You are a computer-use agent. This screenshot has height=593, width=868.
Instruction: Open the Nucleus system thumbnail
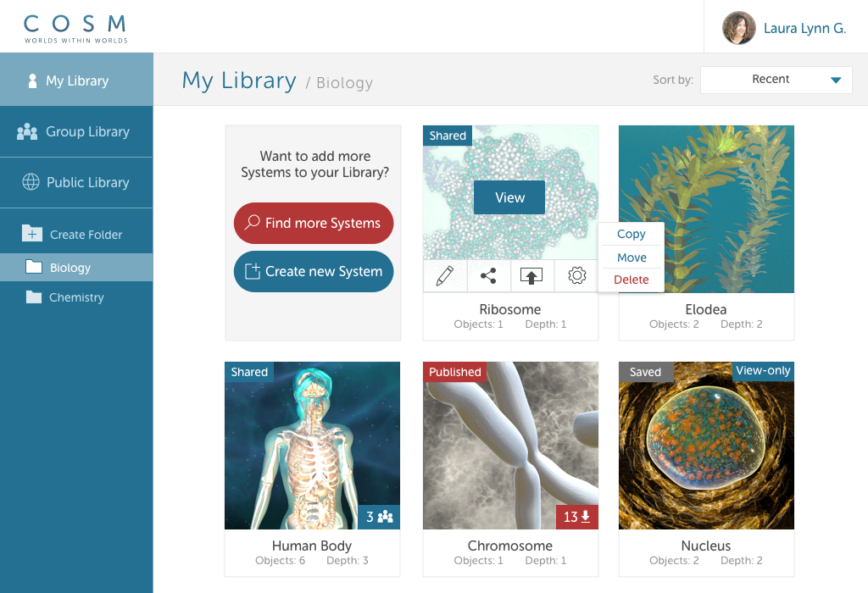click(x=706, y=446)
